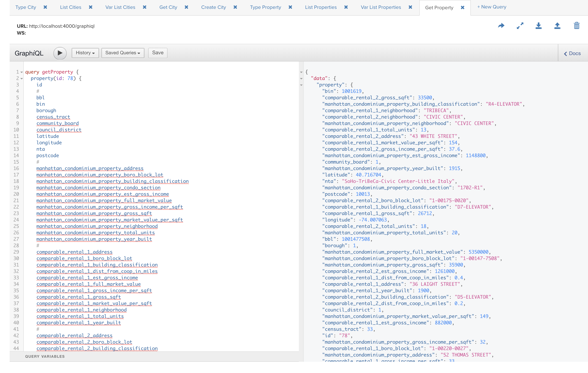This screenshot has width=588, height=373.
Task: Click the "TRIBECA" value in results
Action: [436, 111]
